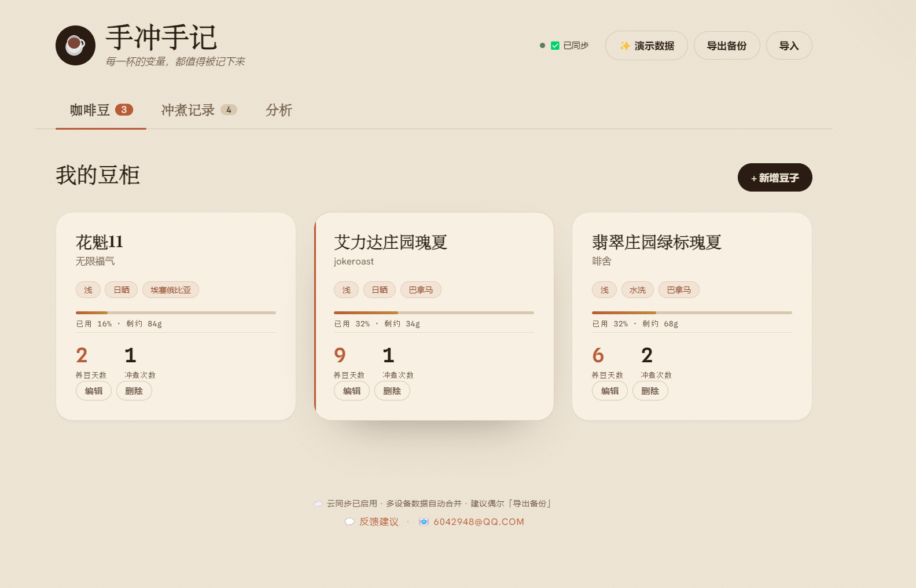Click the sparkle icon in 演示数据
916x588 pixels.
pyautogui.click(x=625, y=46)
